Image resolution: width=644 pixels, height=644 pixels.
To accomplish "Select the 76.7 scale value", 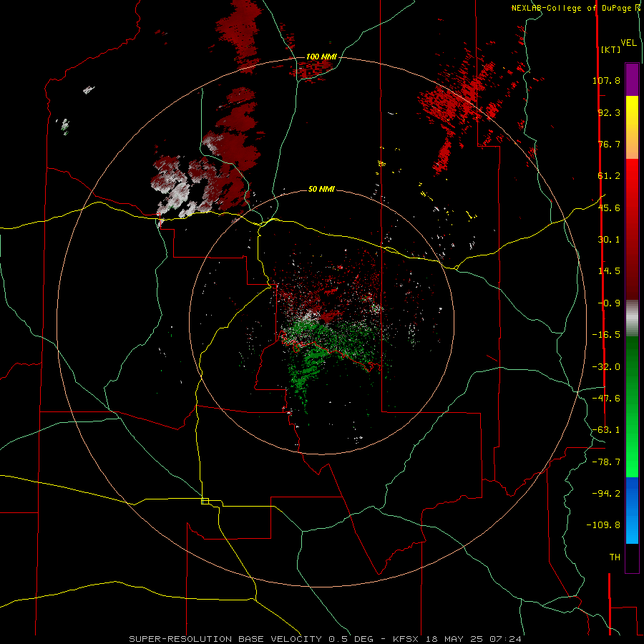I will click(609, 144).
